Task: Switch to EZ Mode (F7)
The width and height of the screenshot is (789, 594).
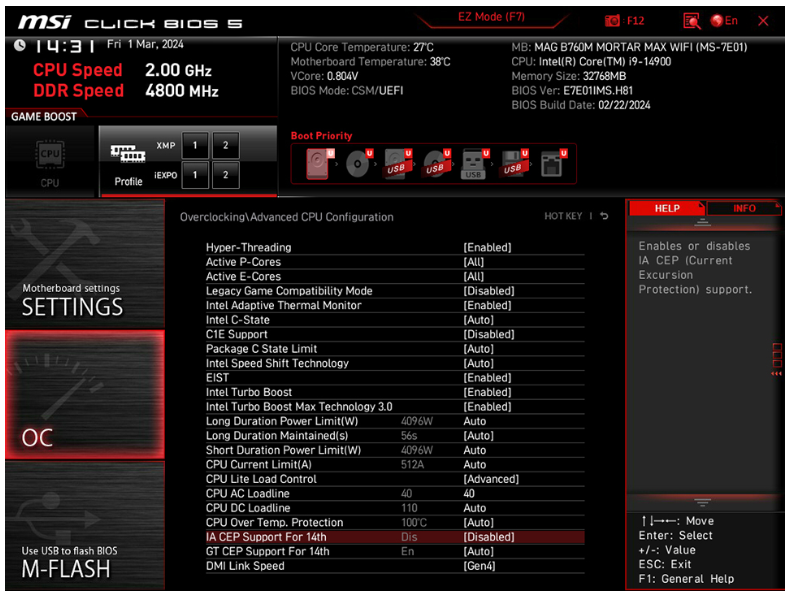Action: [x=491, y=17]
